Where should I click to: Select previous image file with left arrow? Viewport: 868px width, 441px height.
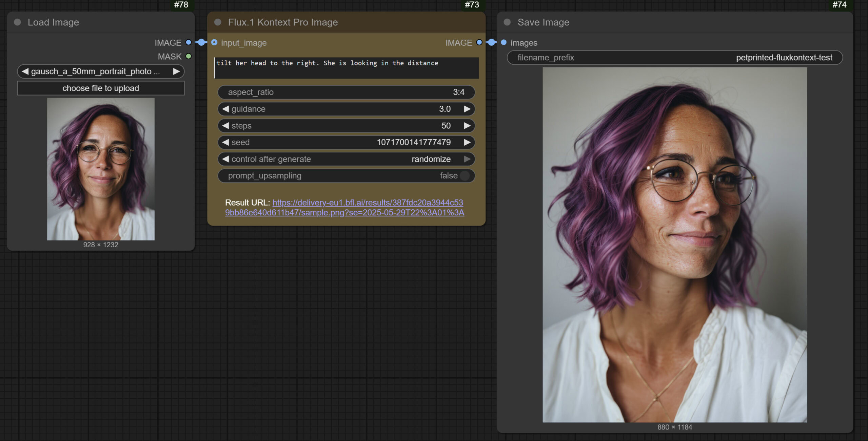click(25, 71)
